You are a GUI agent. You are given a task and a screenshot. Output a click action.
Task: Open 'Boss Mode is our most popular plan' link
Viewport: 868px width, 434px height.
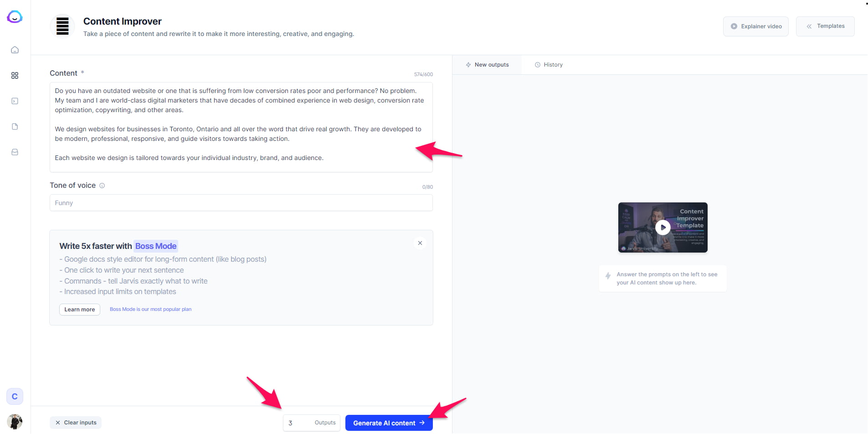[150, 309]
